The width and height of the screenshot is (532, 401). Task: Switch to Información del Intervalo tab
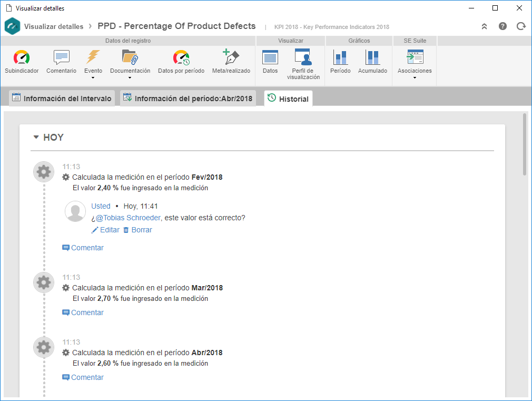click(x=62, y=98)
